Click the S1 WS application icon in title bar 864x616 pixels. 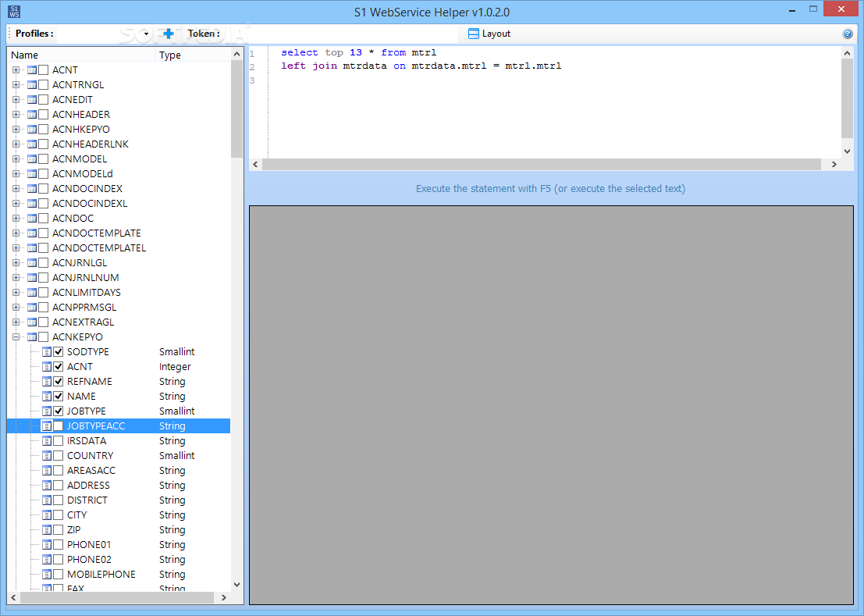tap(14, 12)
